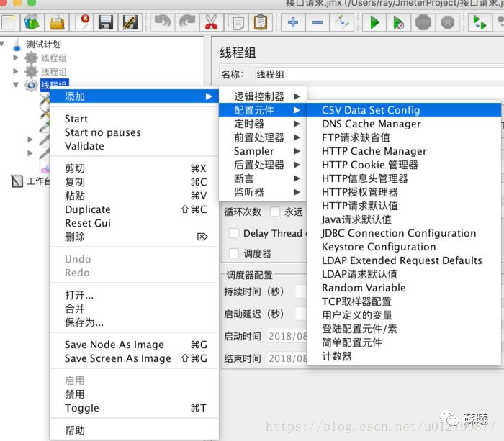Click the 测试计划 flask icon
This screenshot has height=441, width=504.
pos(17,45)
